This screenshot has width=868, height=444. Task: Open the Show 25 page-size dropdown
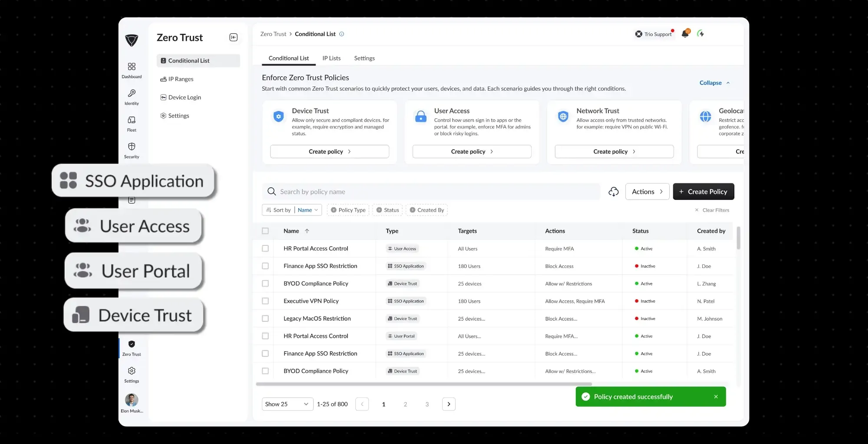(x=287, y=404)
